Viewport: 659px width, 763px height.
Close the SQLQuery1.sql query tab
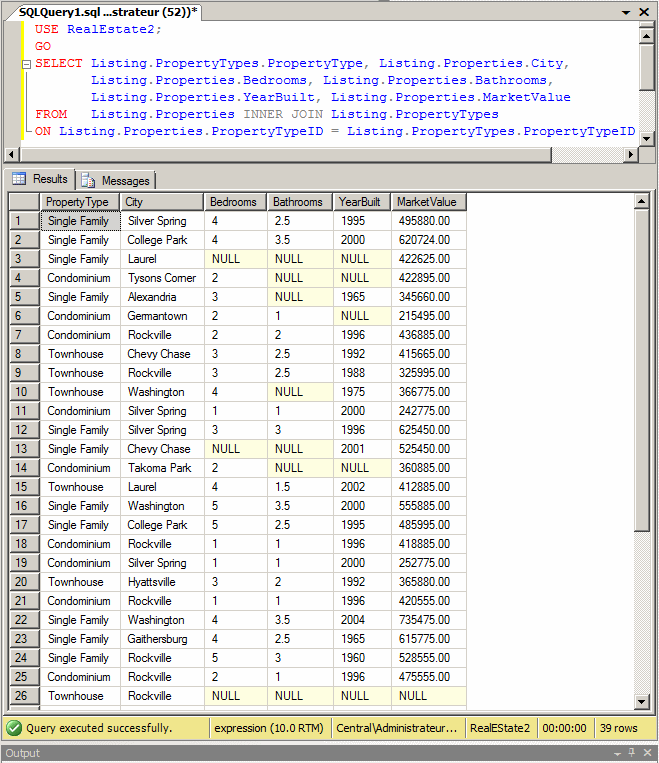click(644, 12)
